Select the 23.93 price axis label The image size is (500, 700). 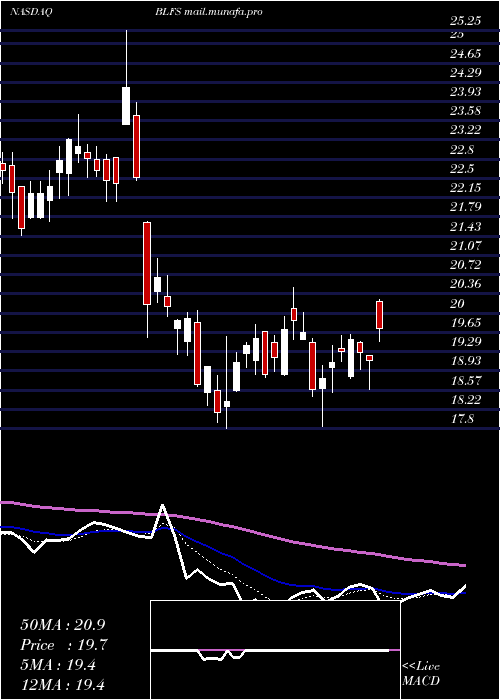466,92
